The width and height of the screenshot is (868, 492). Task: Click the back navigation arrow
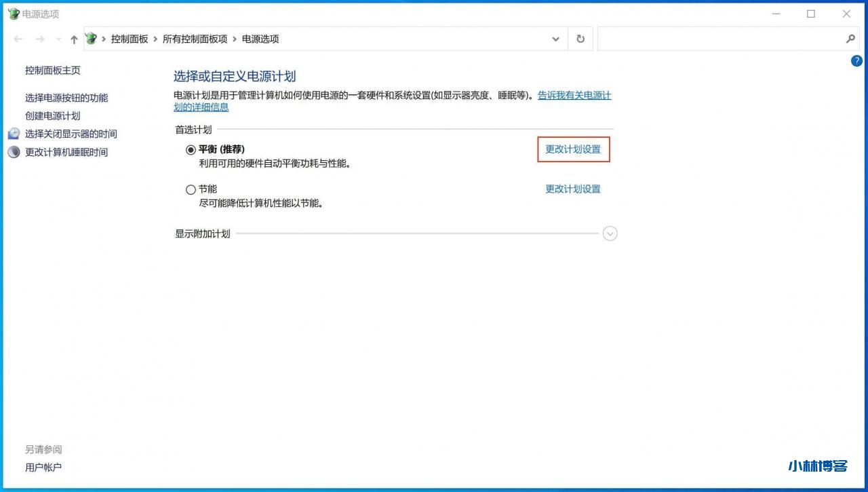tap(18, 39)
